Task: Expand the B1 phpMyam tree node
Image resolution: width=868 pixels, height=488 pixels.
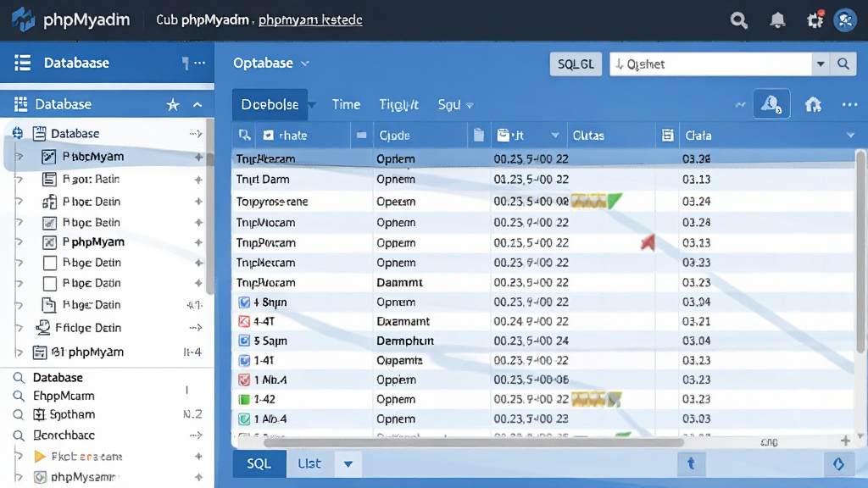Action: tap(19, 352)
